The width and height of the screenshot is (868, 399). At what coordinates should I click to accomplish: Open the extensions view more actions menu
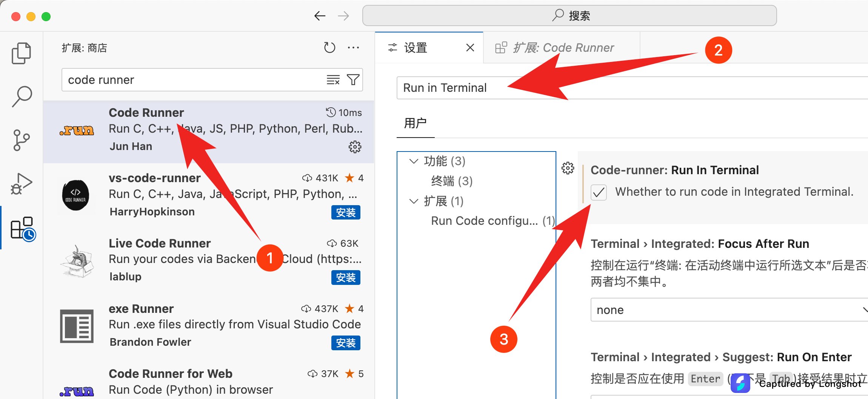(x=353, y=48)
